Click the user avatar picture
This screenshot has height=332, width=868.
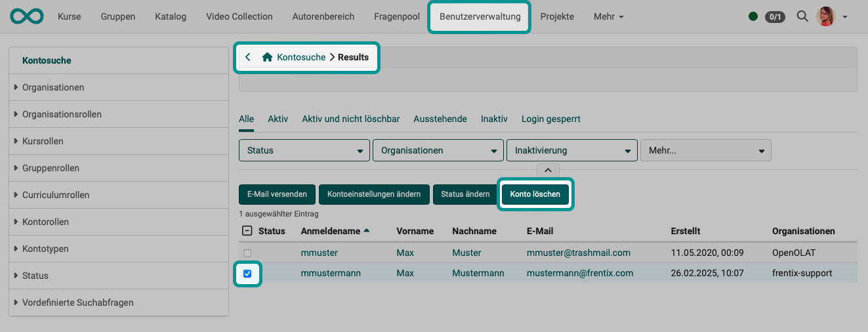pos(825,16)
